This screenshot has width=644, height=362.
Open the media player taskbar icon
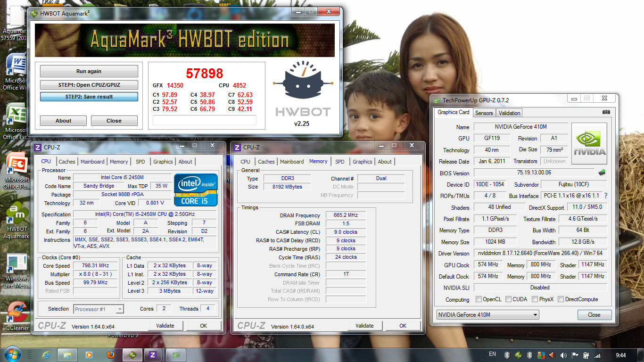point(89,354)
